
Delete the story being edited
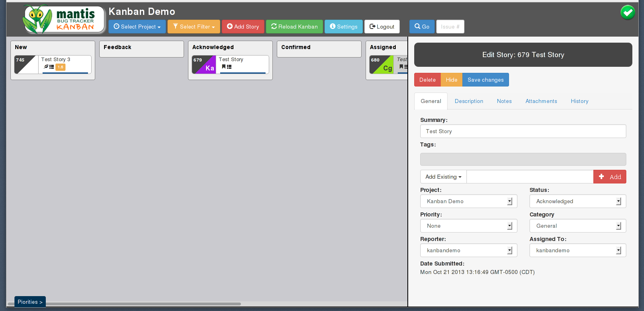coord(427,80)
